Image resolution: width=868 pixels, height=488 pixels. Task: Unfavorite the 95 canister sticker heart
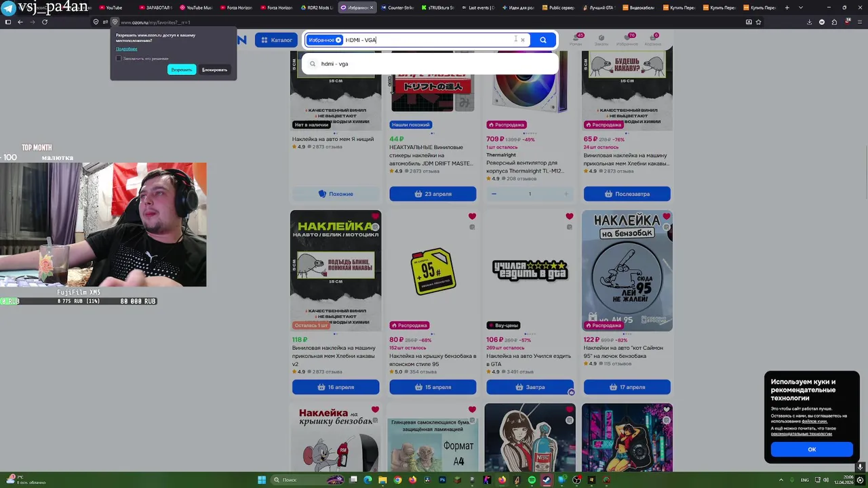pyautogui.click(x=472, y=217)
